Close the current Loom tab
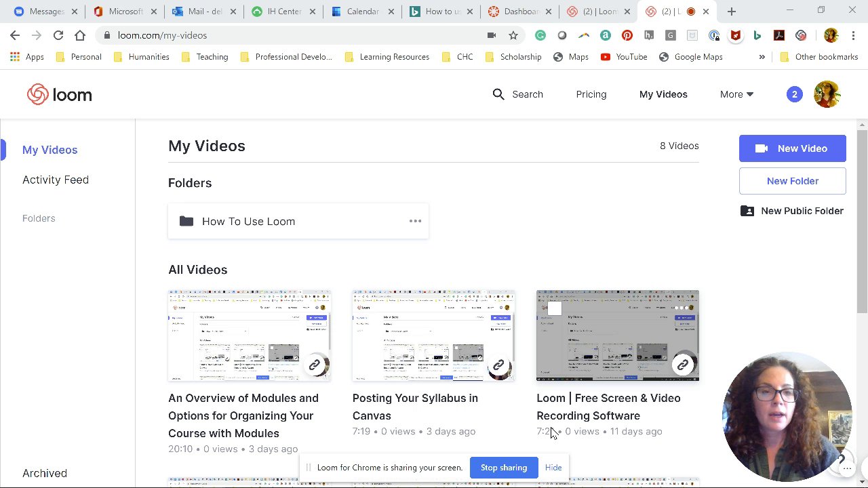The image size is (868, 488). pyautogui.click(x=706, y=12)
